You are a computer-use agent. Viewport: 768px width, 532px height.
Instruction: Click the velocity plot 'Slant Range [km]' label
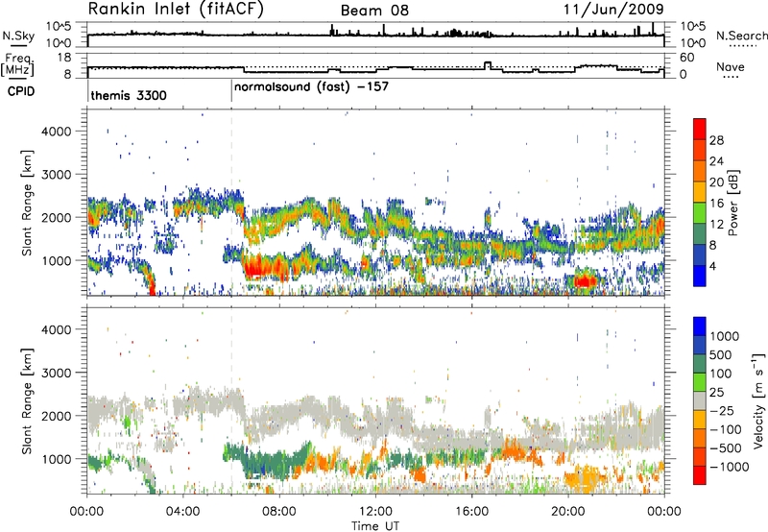click(27, 400)
